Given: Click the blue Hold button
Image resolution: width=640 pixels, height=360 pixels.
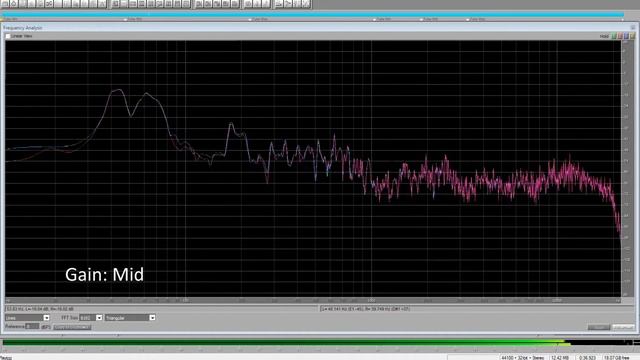Looking at the screenshot, I should (626, 36).
